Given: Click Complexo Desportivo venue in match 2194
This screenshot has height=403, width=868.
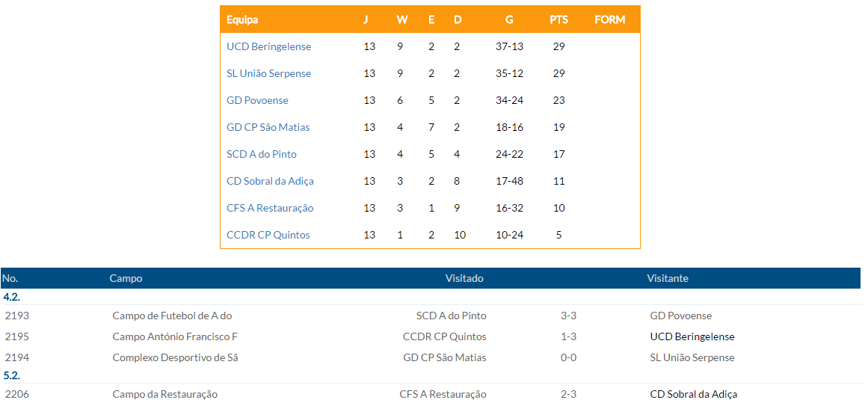Looking at the screenshot, I should (175, 357).
